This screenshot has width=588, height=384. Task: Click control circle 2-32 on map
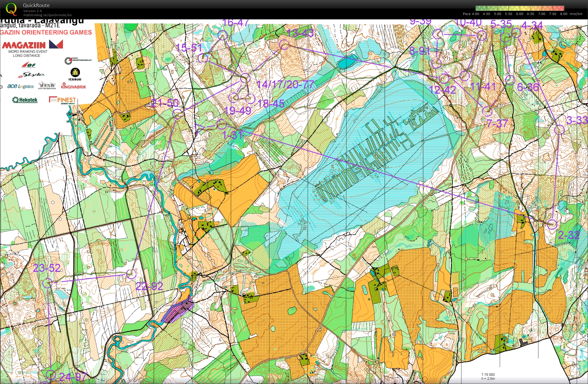pyautogui.click(x=552, y=224)
